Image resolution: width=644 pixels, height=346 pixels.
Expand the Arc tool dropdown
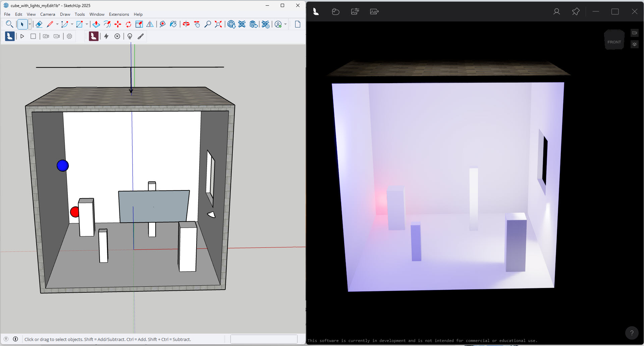[x=72, y=24]
